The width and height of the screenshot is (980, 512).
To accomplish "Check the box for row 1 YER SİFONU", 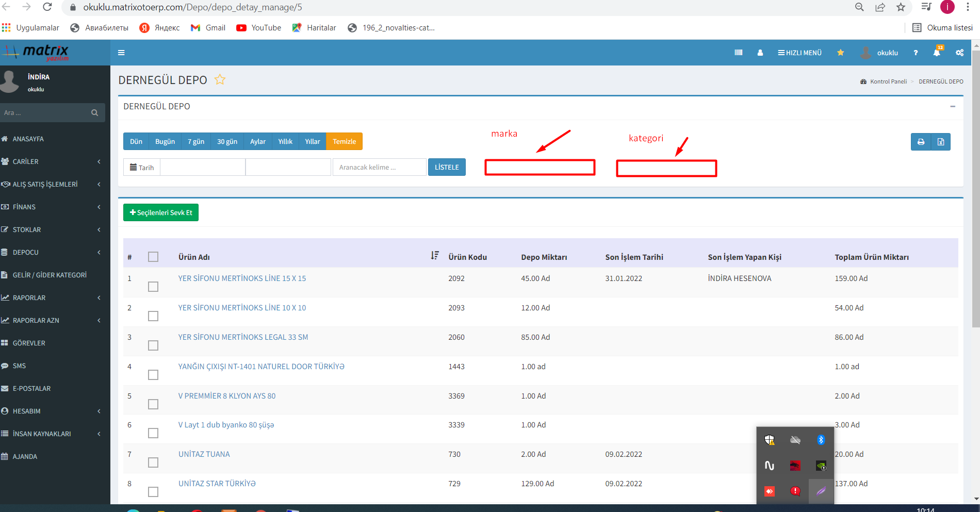I will pyautogui.click(x=153, y=287).
